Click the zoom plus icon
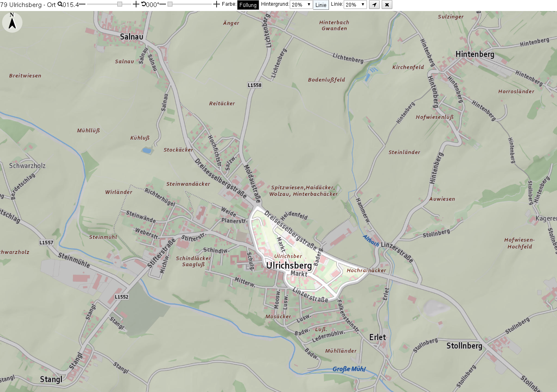 [x=136, y=4]
